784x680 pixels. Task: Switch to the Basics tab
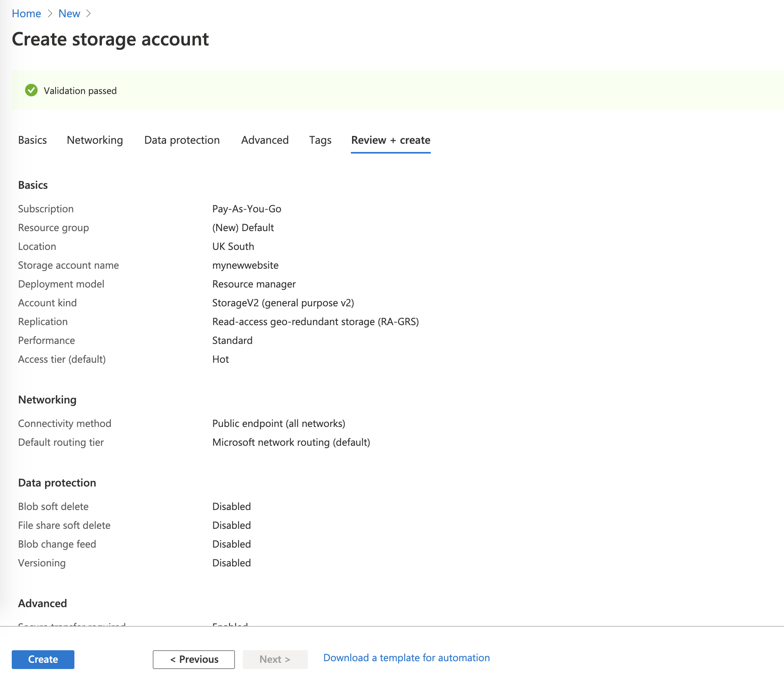coord(33,140)
